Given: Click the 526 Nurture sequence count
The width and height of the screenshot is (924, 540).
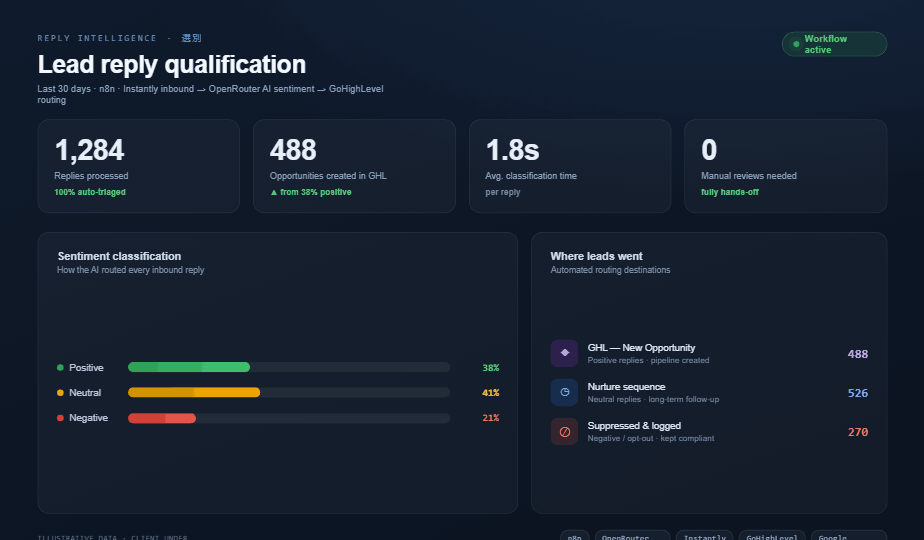Looking at the screenshot, I should pyautogui.click(x=857, y=393).
